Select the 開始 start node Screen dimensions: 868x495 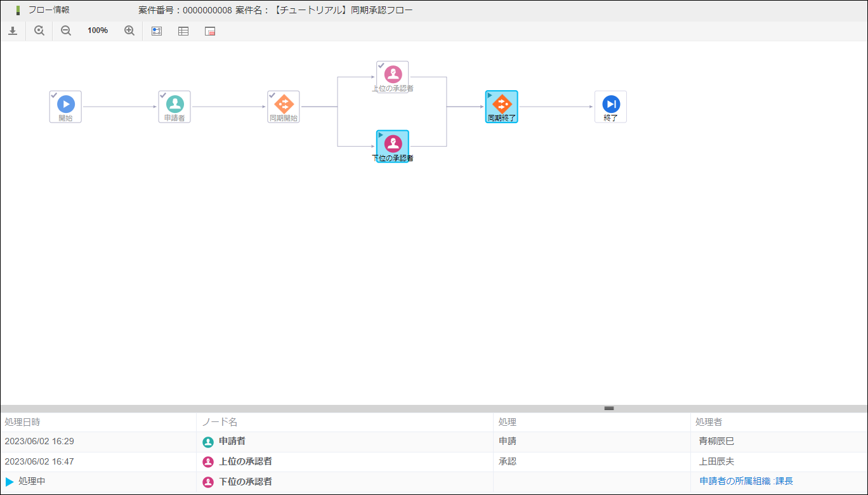pos(65,107)
